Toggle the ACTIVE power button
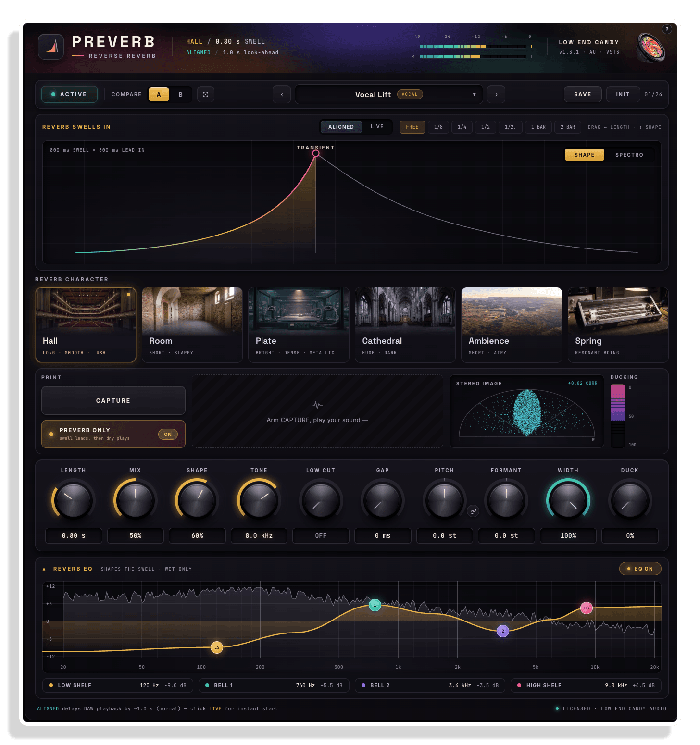The height and width of the screenshot is (745, 700). [x=70, y=94]
